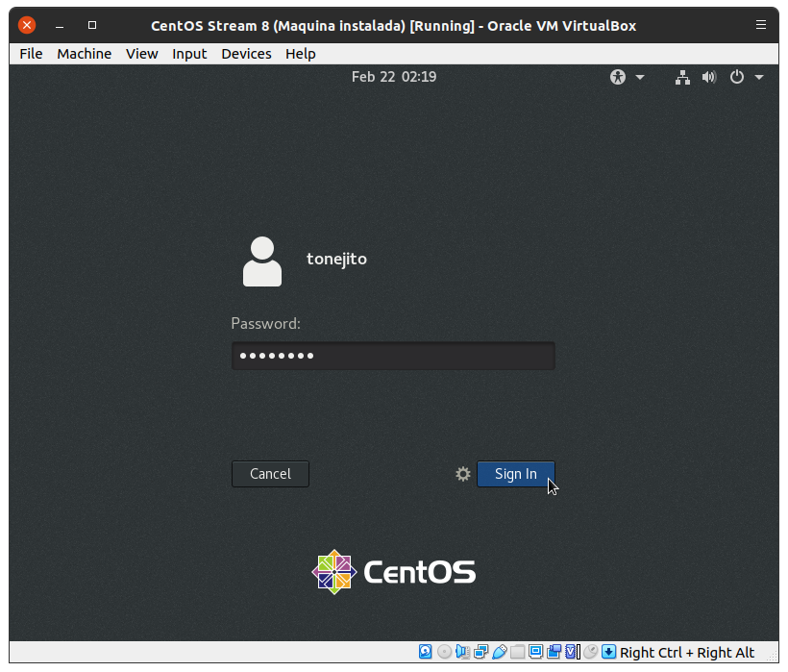The width and height of the screenshot is (788, 672).
Task: Open the VirtualBox window menu button
Action: point(761,25)
